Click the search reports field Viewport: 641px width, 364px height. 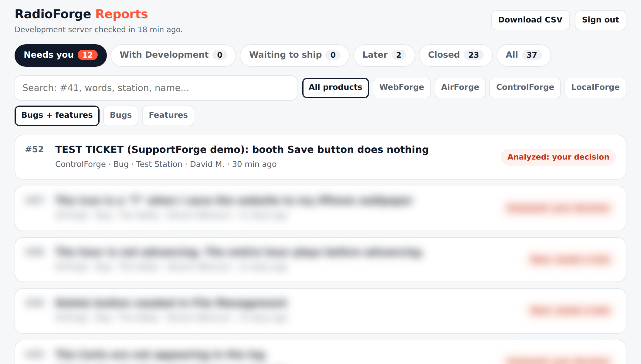156,88
